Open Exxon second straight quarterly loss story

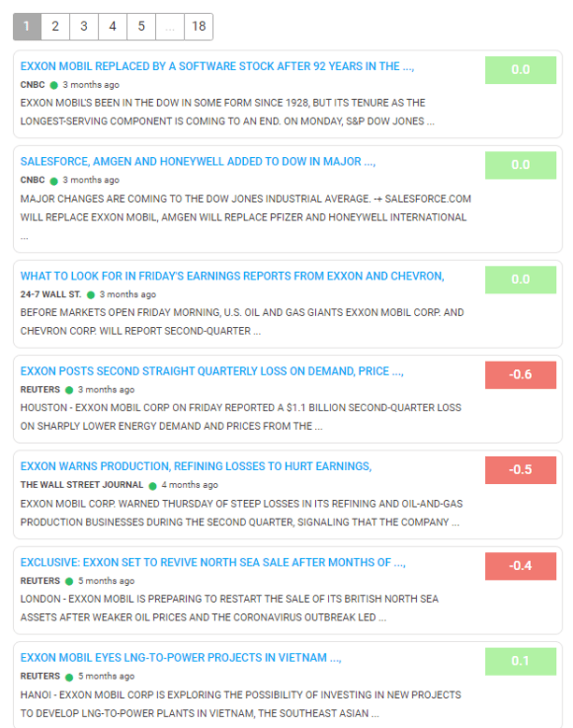(x=211, y=371)
